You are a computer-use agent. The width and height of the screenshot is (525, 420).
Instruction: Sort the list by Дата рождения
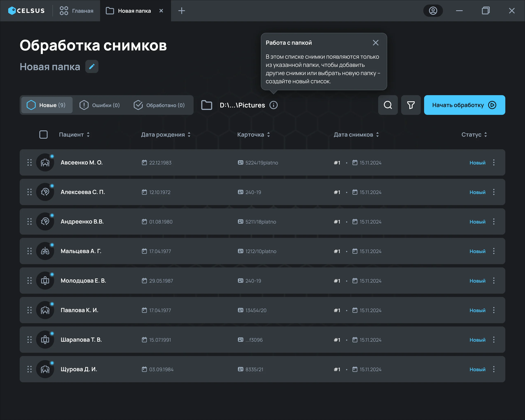point(166,134)
